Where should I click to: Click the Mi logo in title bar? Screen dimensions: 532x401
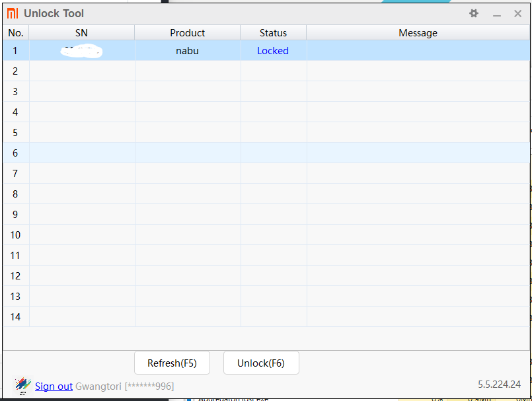point(13,14)
